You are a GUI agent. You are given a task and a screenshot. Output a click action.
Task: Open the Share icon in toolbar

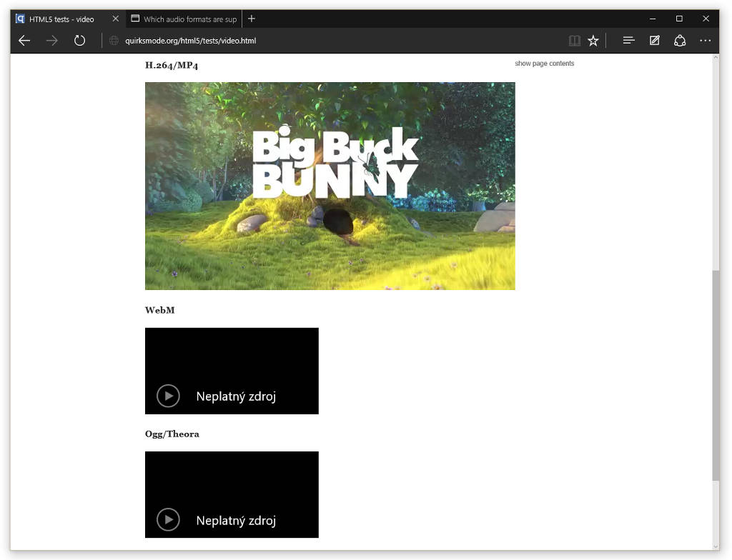pyautogui.click(x=680, y=41)
